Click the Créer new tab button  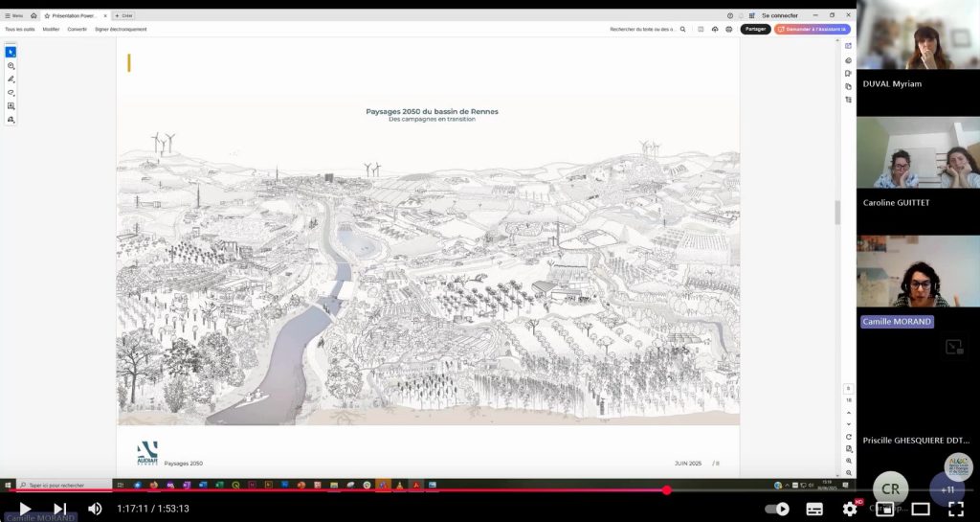123,15
